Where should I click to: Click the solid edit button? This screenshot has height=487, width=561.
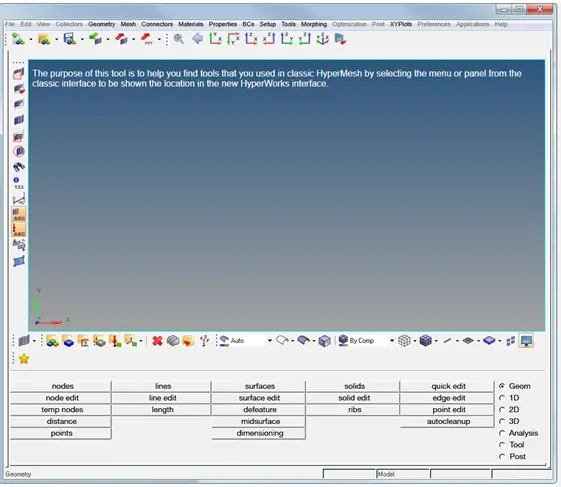[x=353, y=398]
